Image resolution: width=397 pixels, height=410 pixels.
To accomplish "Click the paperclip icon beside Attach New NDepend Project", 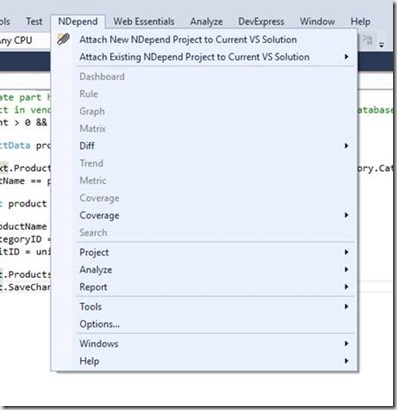I will pos(63,39).
